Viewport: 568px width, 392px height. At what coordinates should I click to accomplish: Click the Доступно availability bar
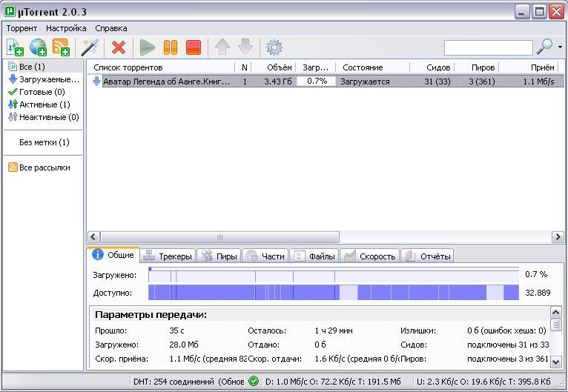pos(334,293)
